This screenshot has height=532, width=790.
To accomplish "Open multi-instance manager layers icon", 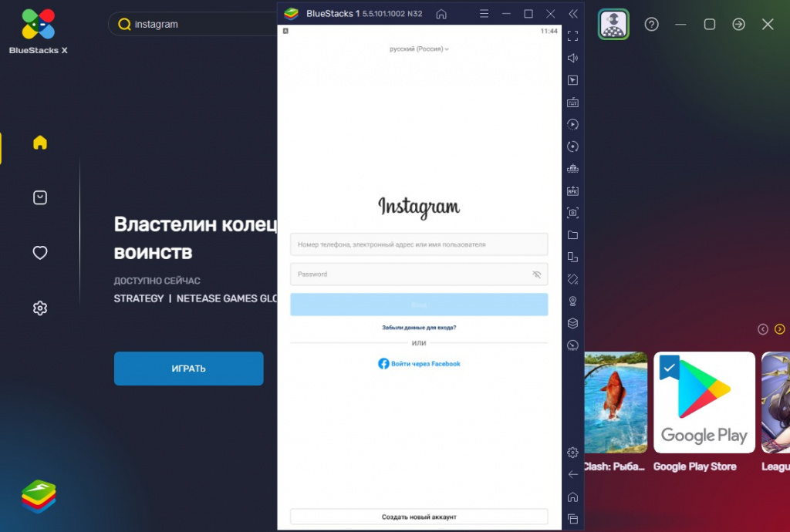I will (573, 323).
